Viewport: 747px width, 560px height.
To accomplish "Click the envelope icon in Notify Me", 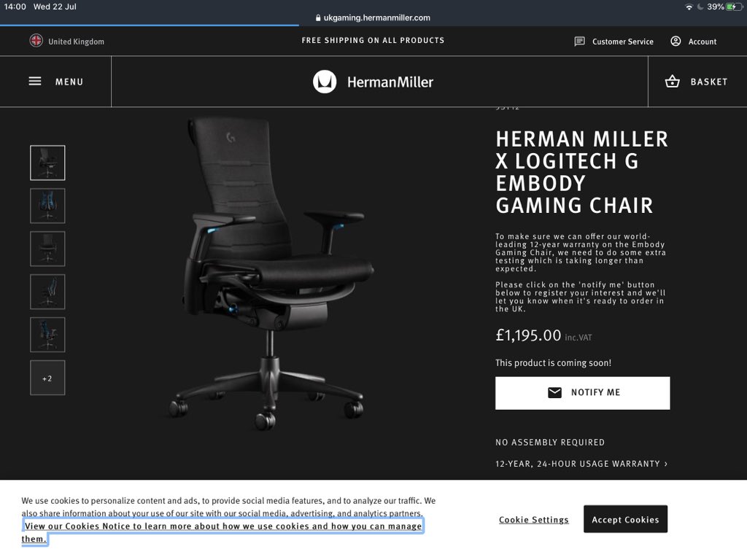I will click(554, 392).
